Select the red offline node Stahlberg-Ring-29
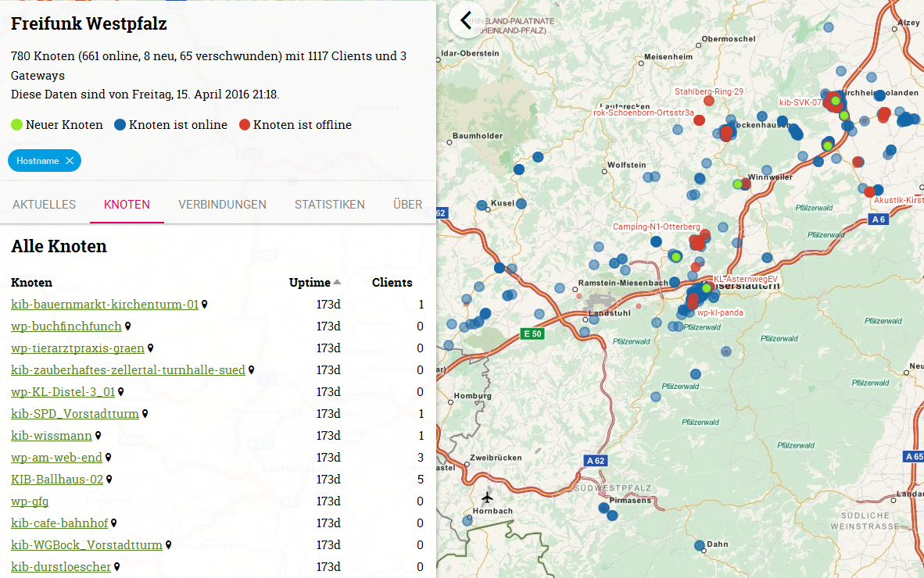Image resolution: width=924 pixels, height=578 pixels. tap(709, 101)
